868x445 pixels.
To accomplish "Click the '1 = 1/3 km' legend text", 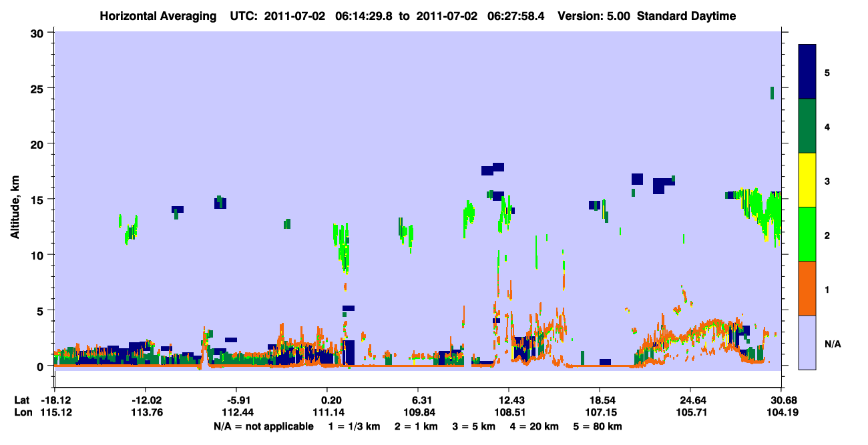I will 354,426.
